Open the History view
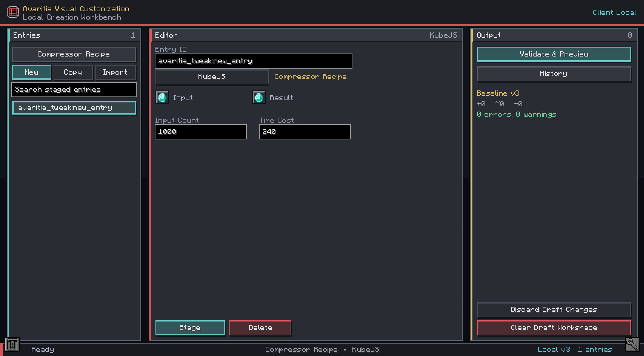Image resolution: width=644 pixels, height=356 pixels. (554, 74)
